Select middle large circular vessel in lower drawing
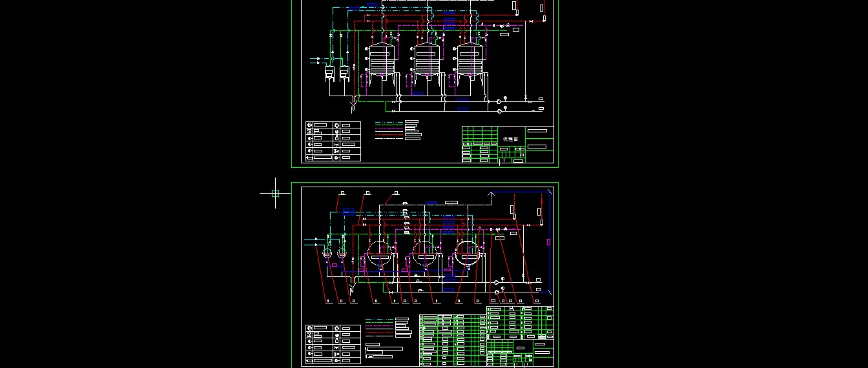868x368 pixels. pyautogui.click(x=425, y=252)
